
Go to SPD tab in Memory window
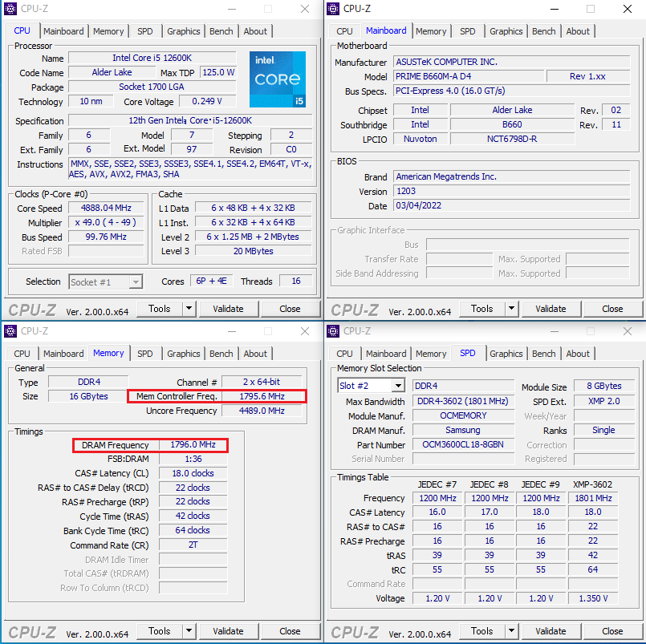[x=145, y=354]
